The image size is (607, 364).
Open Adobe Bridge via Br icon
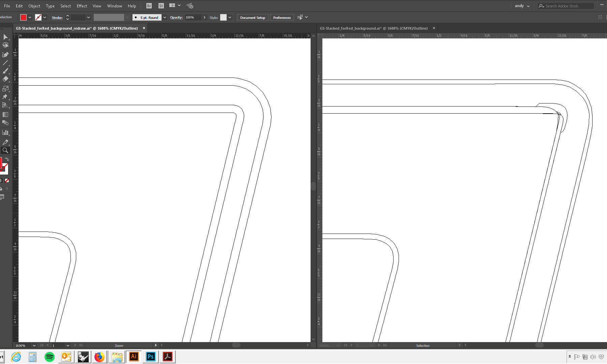[149, 6]
